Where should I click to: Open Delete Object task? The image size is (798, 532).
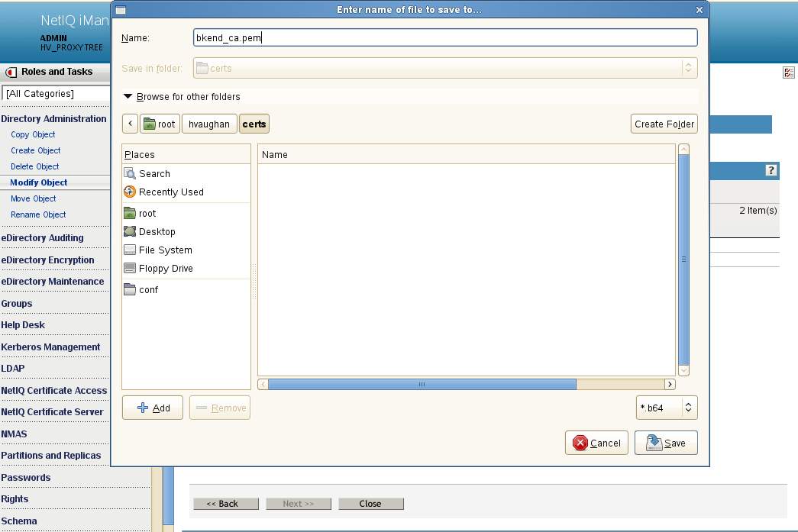point(34,166)
